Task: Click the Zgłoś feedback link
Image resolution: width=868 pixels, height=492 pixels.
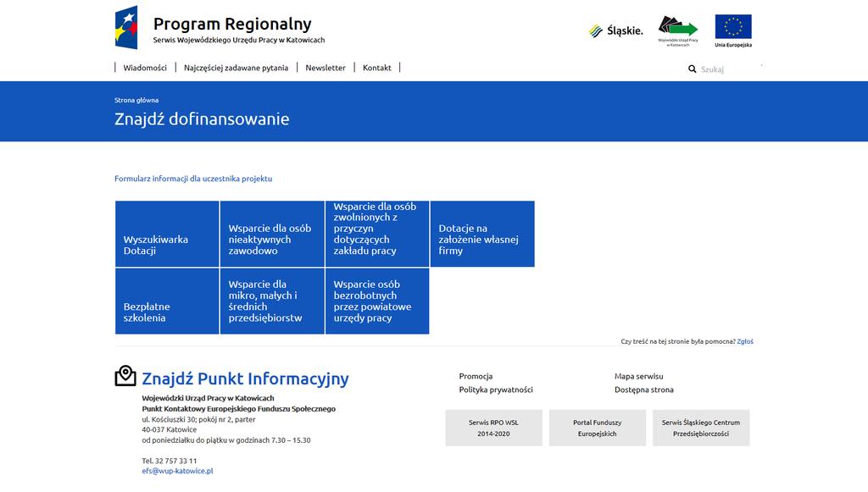Action: pos(745,341)
